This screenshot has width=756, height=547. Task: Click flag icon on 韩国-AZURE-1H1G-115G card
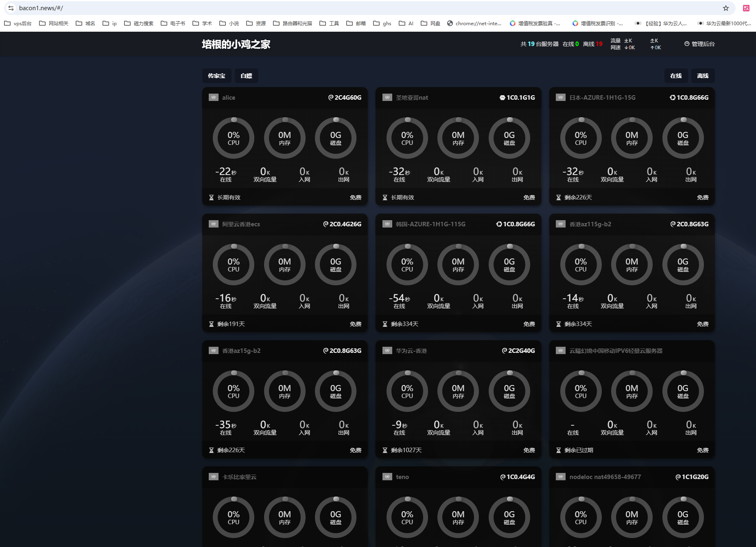tap(387, 224)
